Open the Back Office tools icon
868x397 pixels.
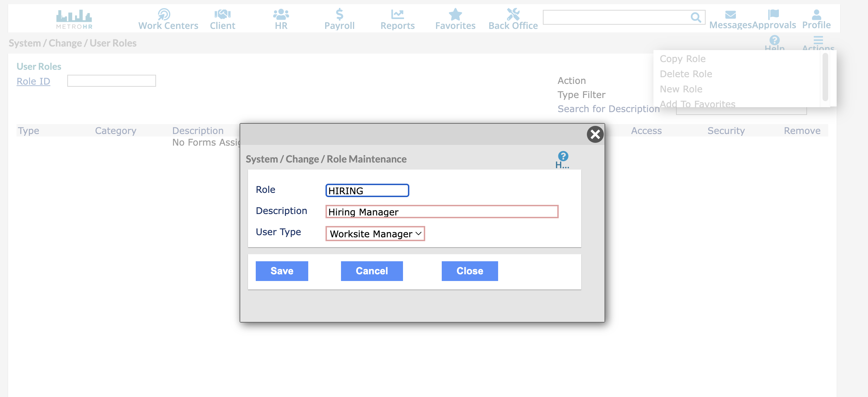(x=513, y=14)
